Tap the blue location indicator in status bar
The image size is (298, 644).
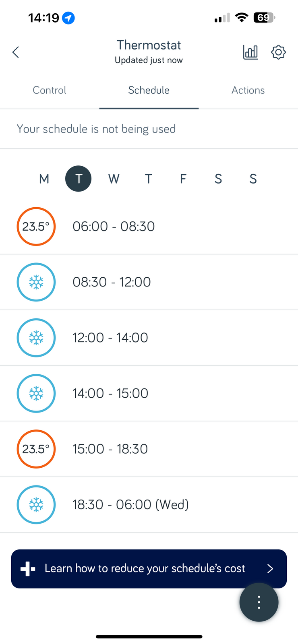(x=68, y=18)
